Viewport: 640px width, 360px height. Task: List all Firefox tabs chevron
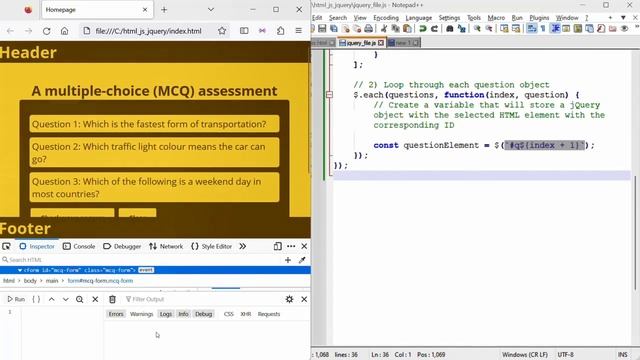(211, 9)
